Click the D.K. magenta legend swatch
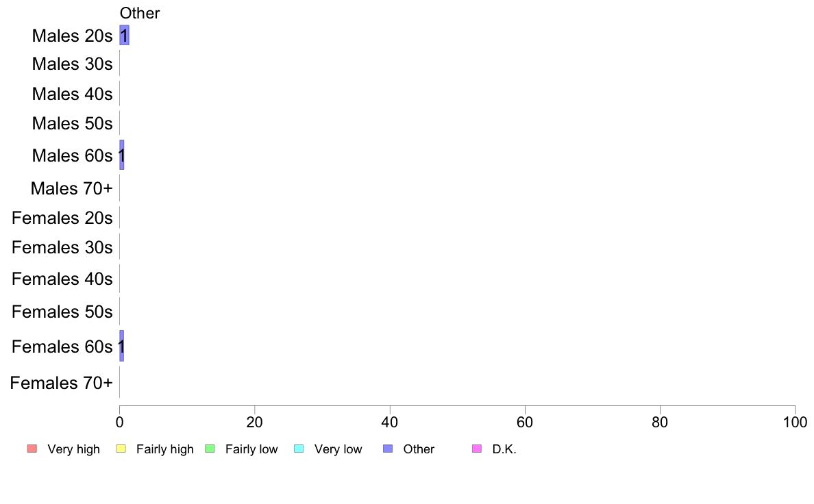The image size is (814, 504). pos(477,449)
